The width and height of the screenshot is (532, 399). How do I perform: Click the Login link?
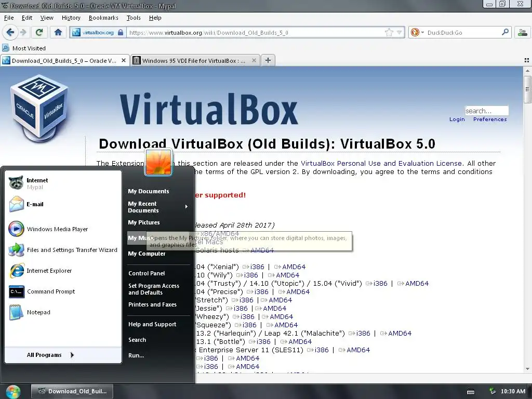click(457, 119)
